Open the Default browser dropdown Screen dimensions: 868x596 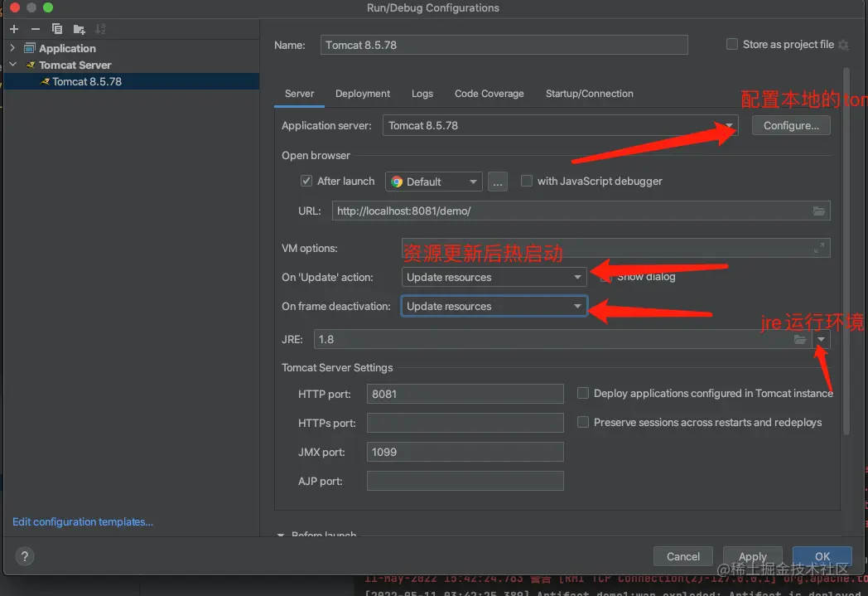click(x=433, y=182)
